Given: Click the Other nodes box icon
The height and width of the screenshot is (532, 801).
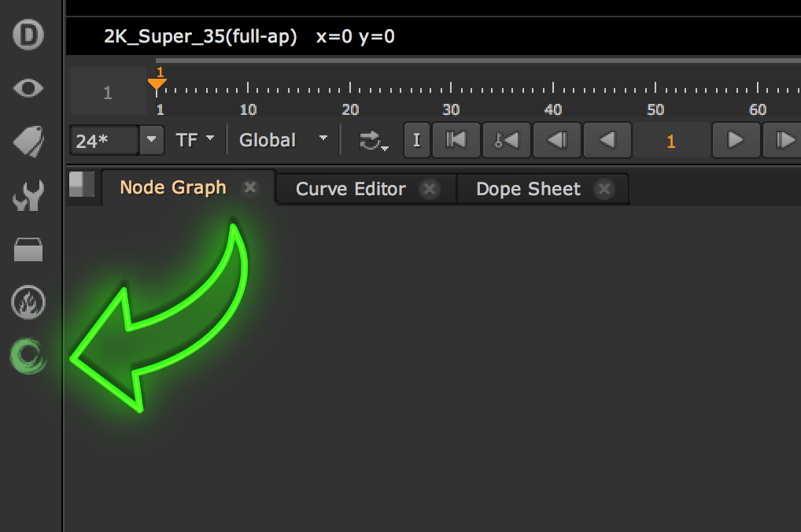Looking at the screenshot, I should tap(28, 249).
